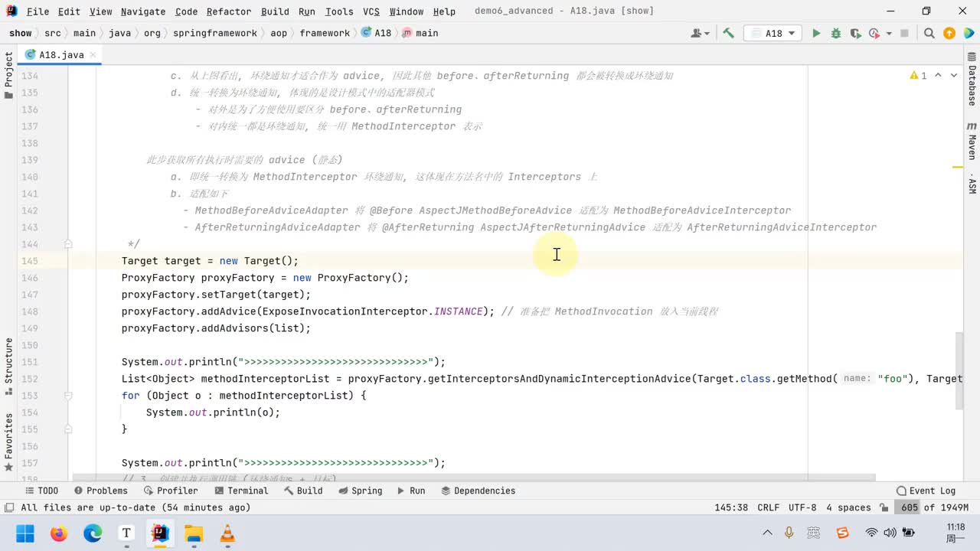The image size is (980, 551).
Task: Collapse the comment block fold marker at line 144
Action: pyautogui.click(x=68, y=244)
